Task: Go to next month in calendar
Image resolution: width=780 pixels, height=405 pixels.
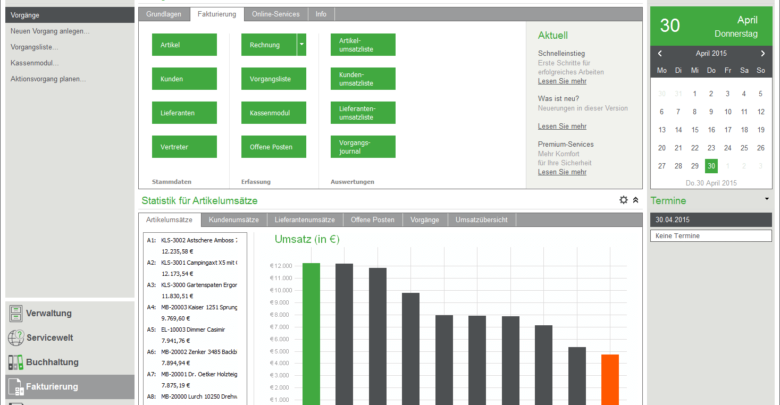Action: coord(763,53)
